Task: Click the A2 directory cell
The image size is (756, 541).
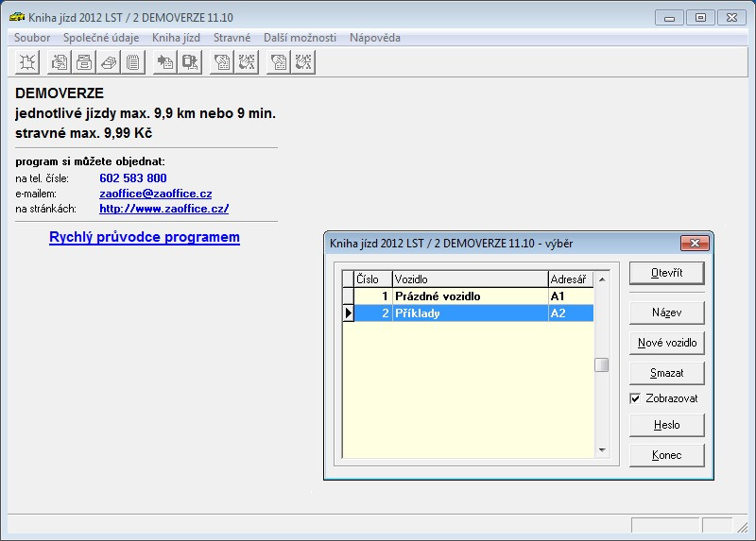Action: 571,313
